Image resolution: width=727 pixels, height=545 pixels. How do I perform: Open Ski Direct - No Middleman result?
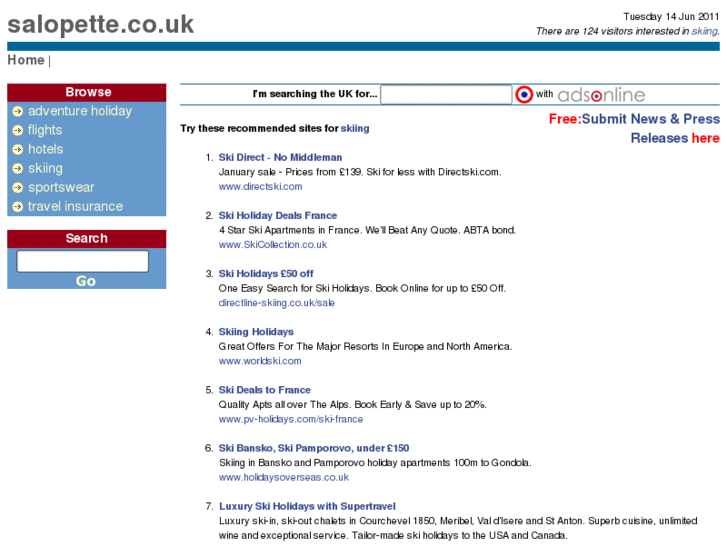coord(280,157)
